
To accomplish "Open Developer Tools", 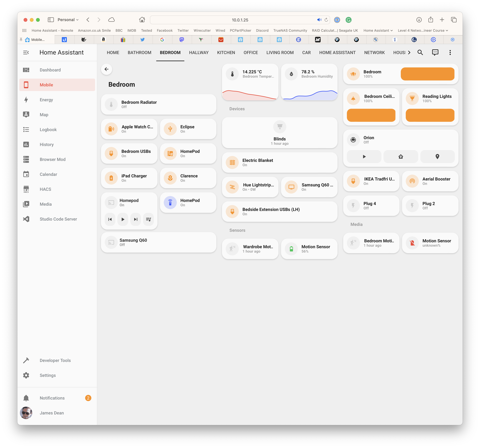I will [x=57, y=360].
